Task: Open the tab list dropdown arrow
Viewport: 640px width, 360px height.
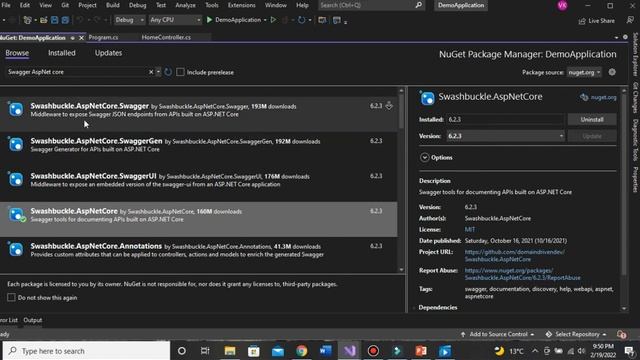Action: pyautogui.click(x=616, y=38)
